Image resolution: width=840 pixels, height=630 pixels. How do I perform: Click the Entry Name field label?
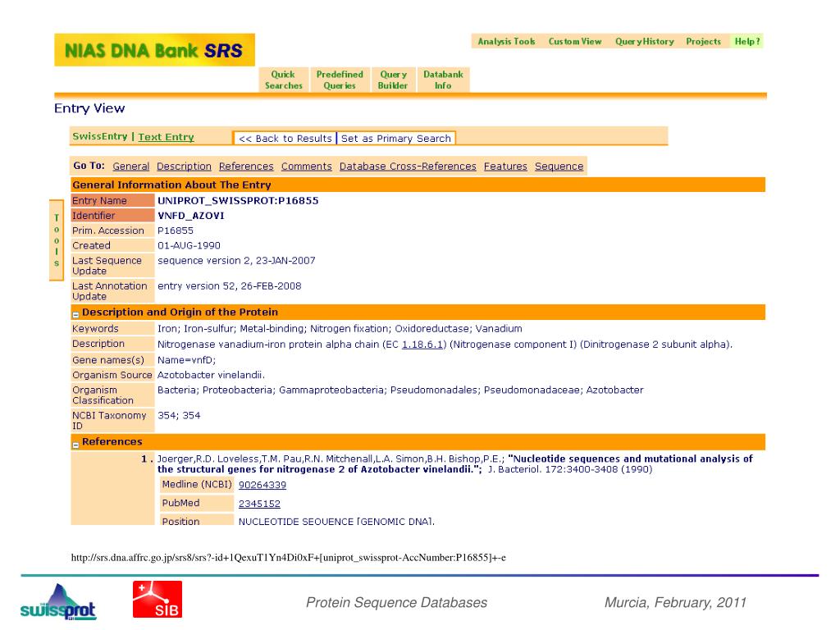pyautogui.click(x=112, y=200)
